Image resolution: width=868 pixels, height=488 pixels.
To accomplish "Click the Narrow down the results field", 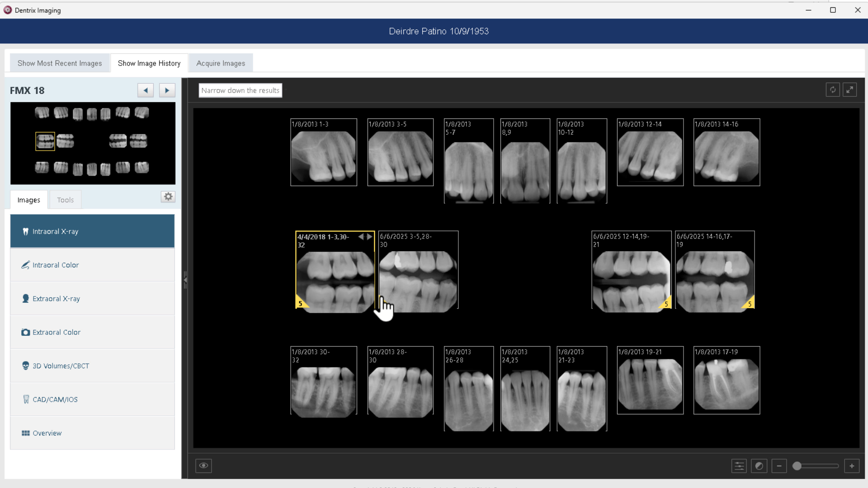I will [240, 90].
